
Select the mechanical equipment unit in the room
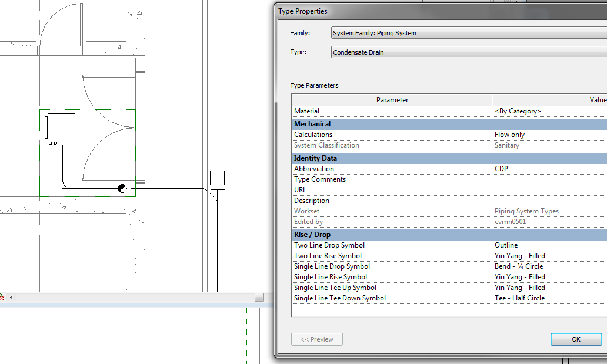tap(61, 128)
